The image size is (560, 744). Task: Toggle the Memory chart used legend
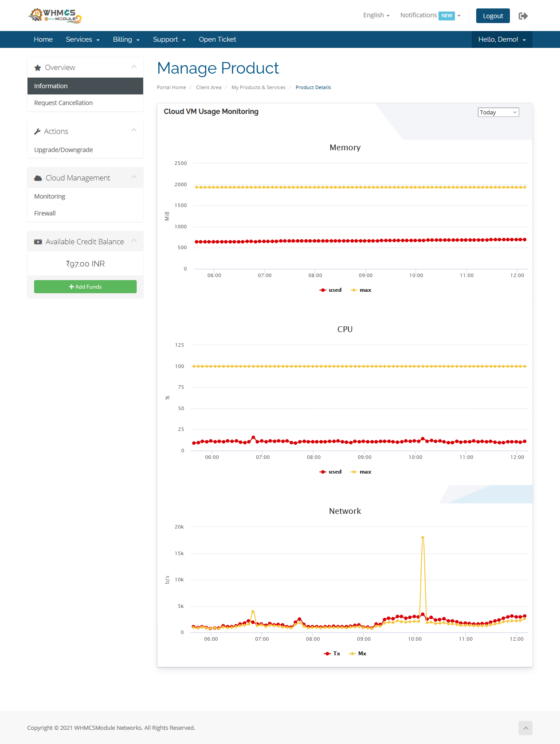pyautogui.click(x=330, y=290)
